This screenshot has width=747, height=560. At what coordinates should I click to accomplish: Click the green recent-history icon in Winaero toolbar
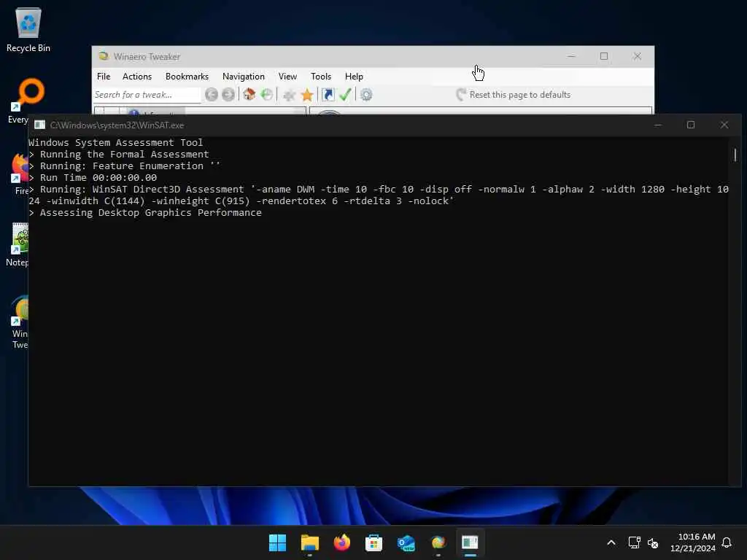pos(267,94)
